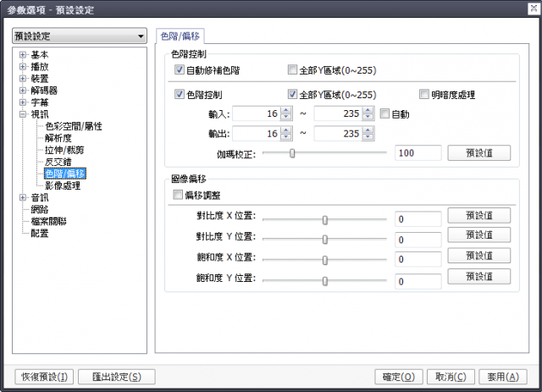
Task: Open 色彩空間/屬性 settings page
Action: (x=74, y=126)
